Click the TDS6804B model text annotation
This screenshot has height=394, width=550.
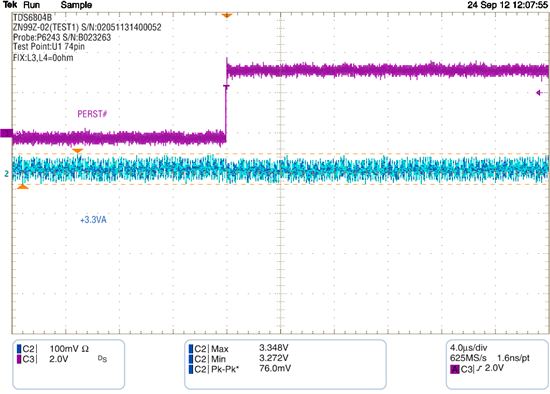[x=32, y=18]
